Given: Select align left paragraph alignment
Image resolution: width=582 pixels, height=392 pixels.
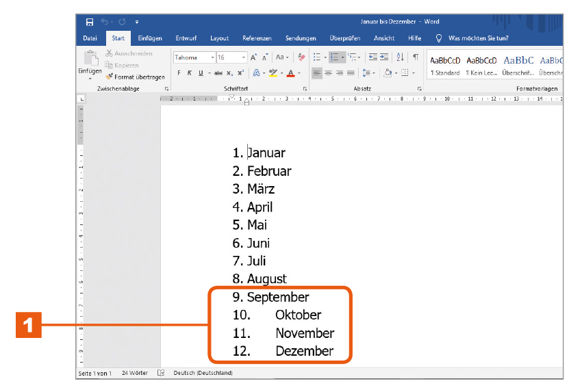Looking at the screenshot, I should (316, 73).
